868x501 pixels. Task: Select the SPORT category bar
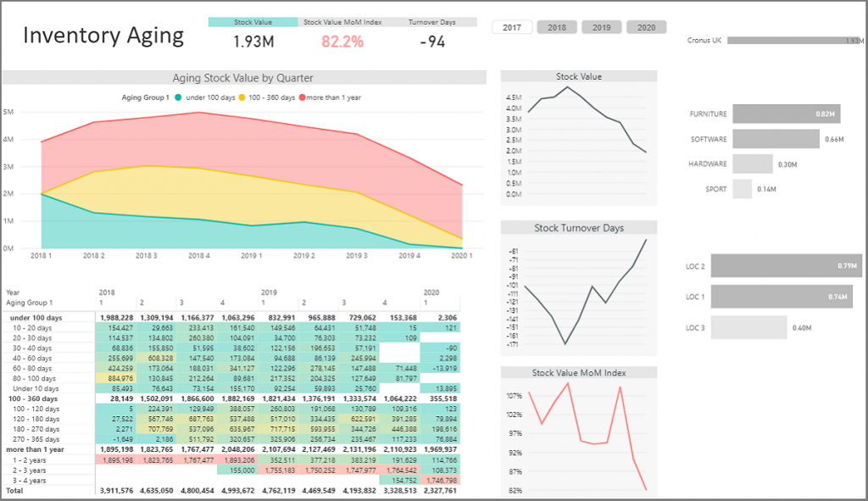(743, 188)
